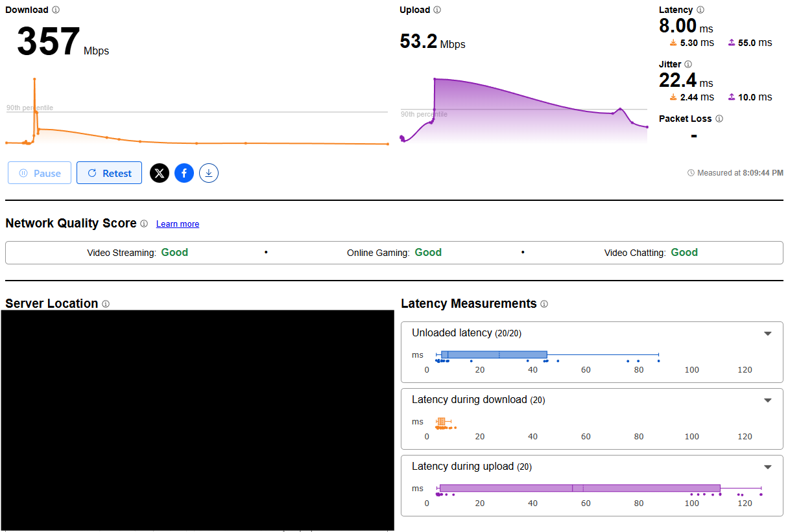
Task: Collapse the Latency during upload section
Action: point(768,467)
